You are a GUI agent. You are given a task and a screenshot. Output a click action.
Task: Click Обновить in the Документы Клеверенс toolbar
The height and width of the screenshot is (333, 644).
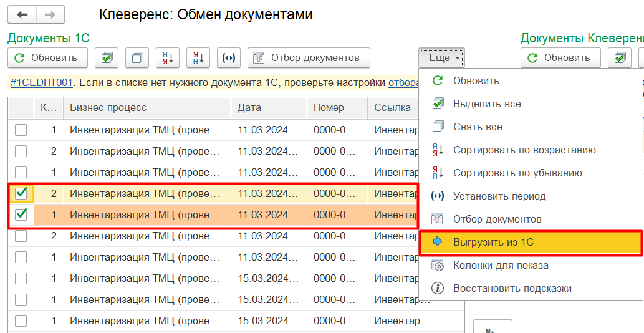(560, 58)
